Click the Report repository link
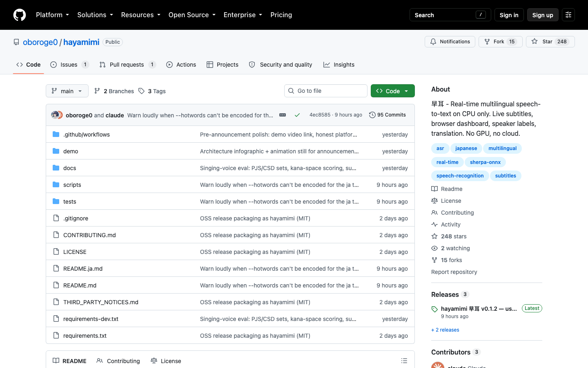588x368 pixels. tap(454, 272)
